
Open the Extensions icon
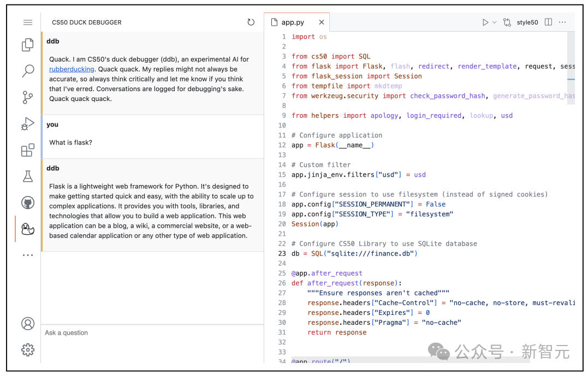(28, 150)
